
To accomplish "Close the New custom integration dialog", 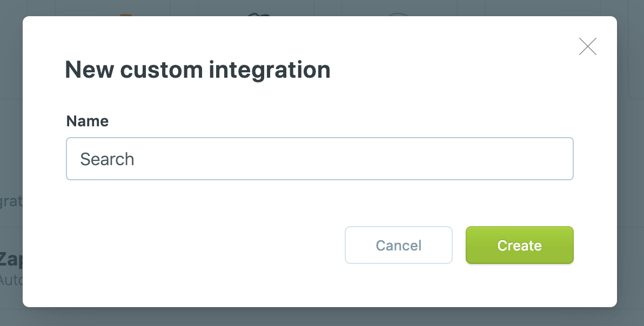I will (587, 46).
